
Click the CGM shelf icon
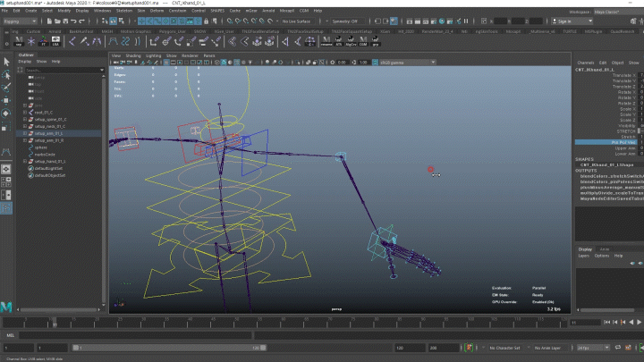[x=363, y=41]
